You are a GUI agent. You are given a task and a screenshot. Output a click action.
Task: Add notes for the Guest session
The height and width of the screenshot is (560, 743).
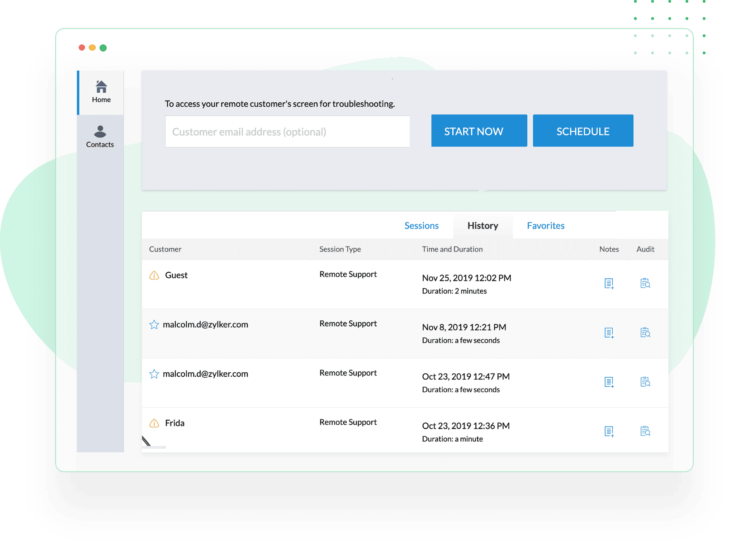click(x=609, y=284)
